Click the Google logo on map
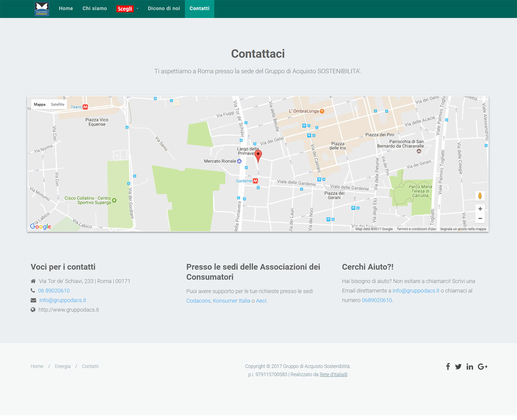The image size is (517, 420). pyautogui.click(x=40, y=227)
